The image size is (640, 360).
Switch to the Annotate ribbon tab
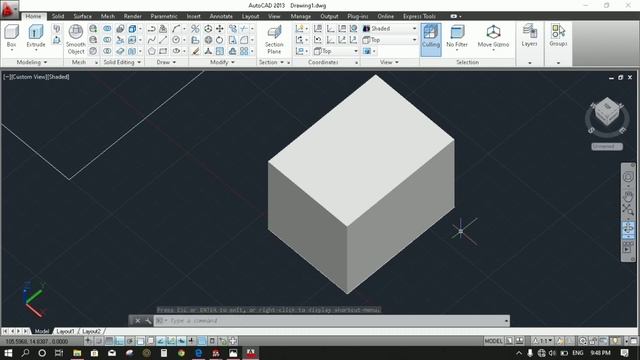point(221,16)
